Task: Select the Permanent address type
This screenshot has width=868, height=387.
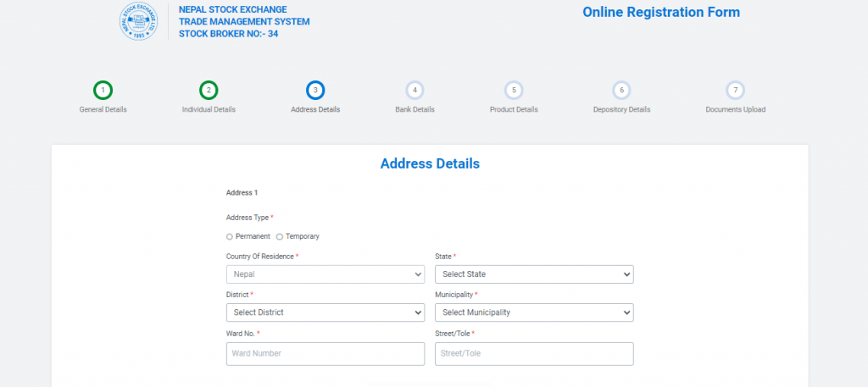Action: pos(230,236)
